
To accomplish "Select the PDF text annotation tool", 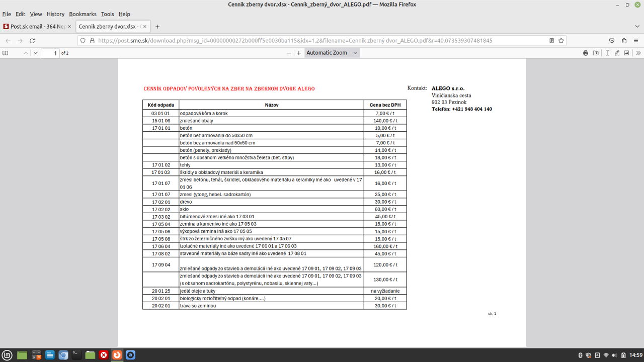I will click(x=608, y=53).
